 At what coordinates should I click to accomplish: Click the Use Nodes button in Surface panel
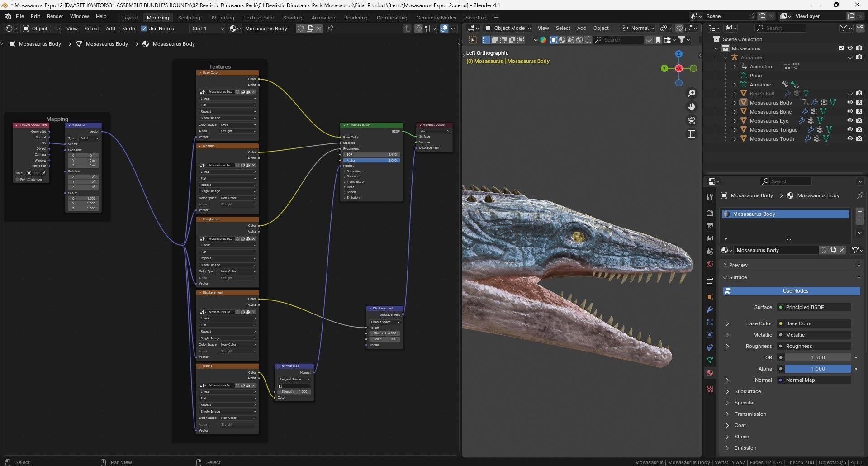[791, 291]
